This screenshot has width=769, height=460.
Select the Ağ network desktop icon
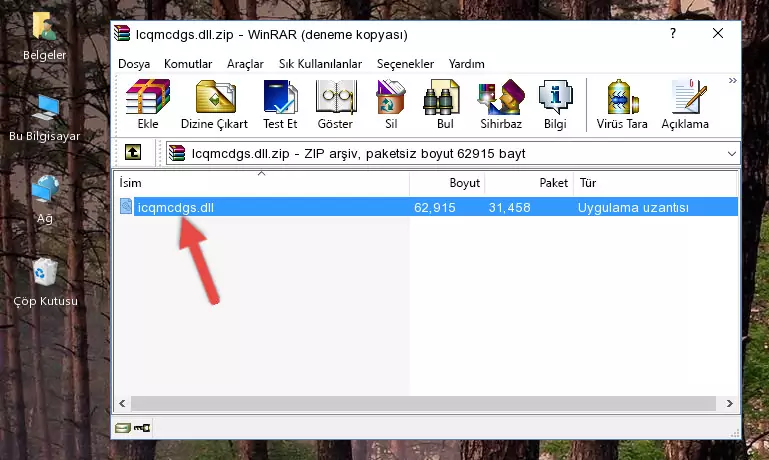click(x=45, y=199)
